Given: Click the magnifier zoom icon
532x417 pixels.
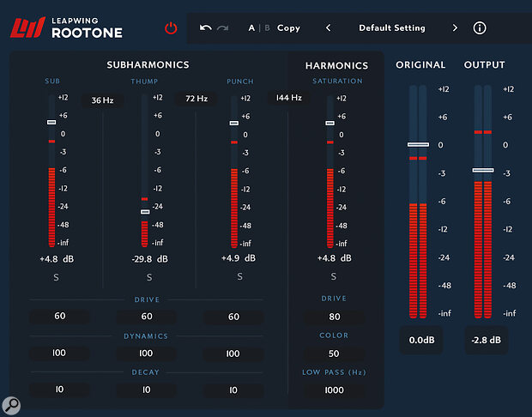Looking at the screenshot, I should click(x=11, y=406).
